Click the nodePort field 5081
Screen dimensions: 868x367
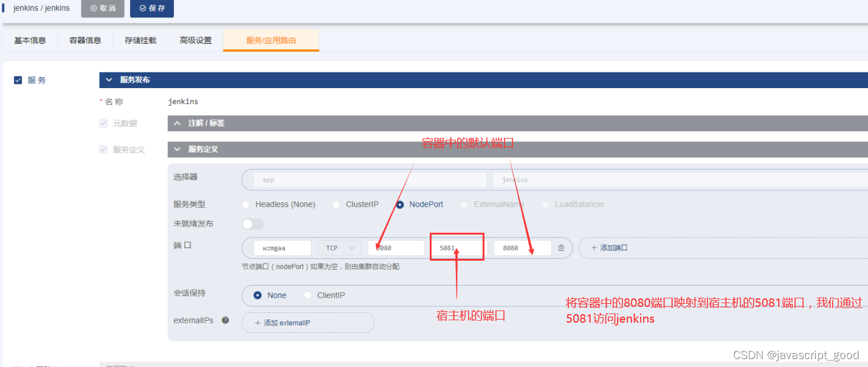pyautogui.click(x=458, y=248)
